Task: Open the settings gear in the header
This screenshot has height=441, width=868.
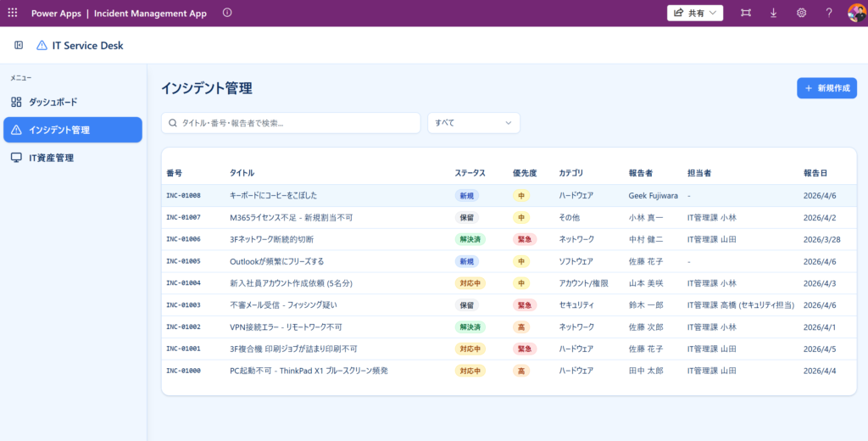Action: 801,13
